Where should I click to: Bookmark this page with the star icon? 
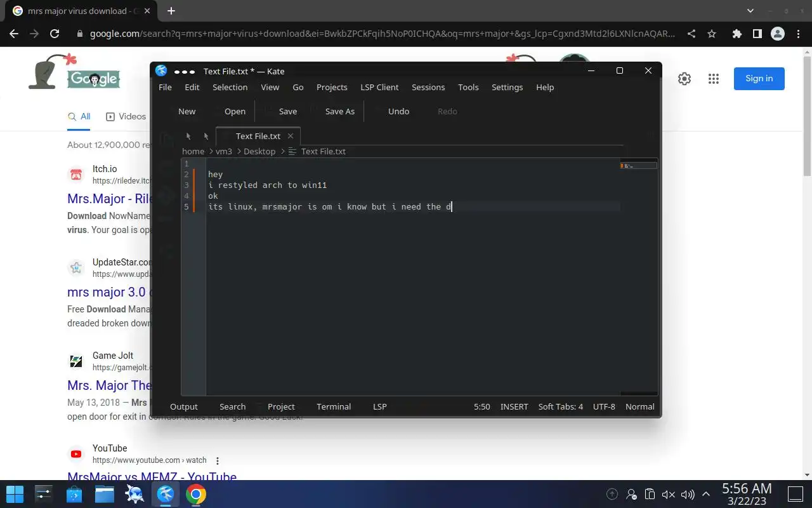[x=712, y=34]
